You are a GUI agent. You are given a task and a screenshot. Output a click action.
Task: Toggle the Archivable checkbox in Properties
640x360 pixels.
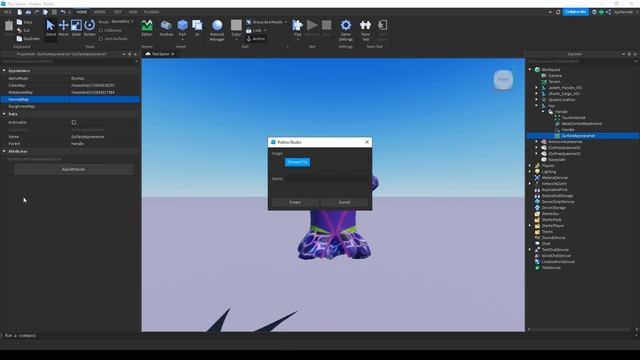[x=74, y=122]
